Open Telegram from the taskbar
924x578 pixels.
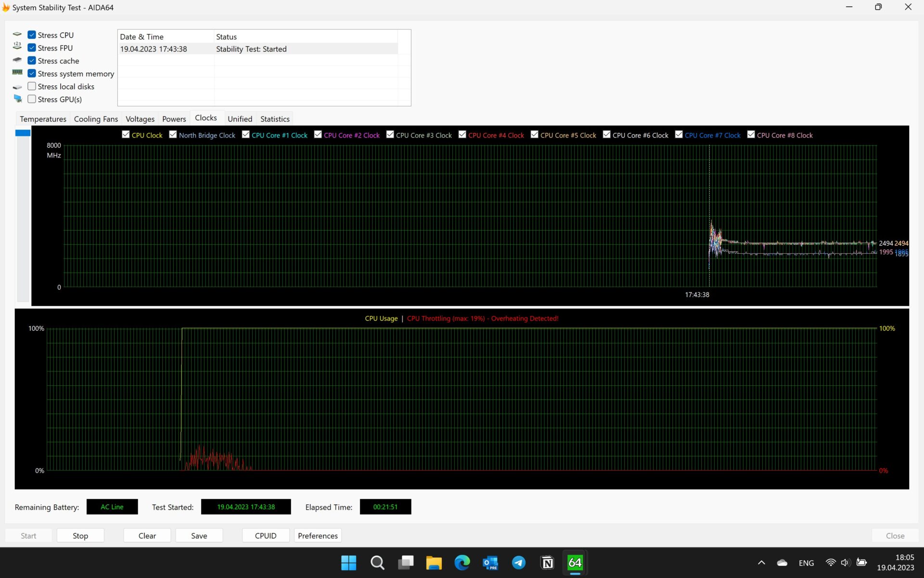click(519, 563)
